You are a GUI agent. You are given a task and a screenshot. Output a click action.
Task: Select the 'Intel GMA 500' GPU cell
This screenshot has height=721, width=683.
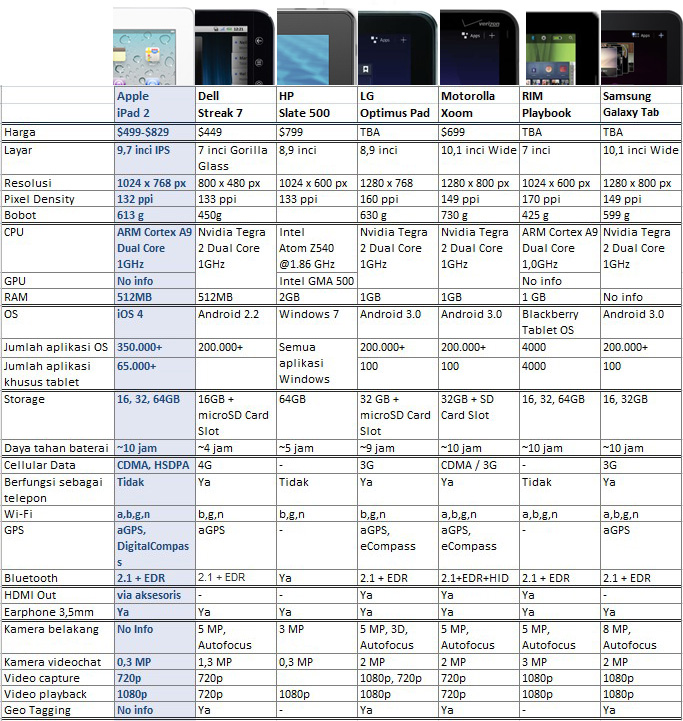pyautogui.click(x=317, y=281)
